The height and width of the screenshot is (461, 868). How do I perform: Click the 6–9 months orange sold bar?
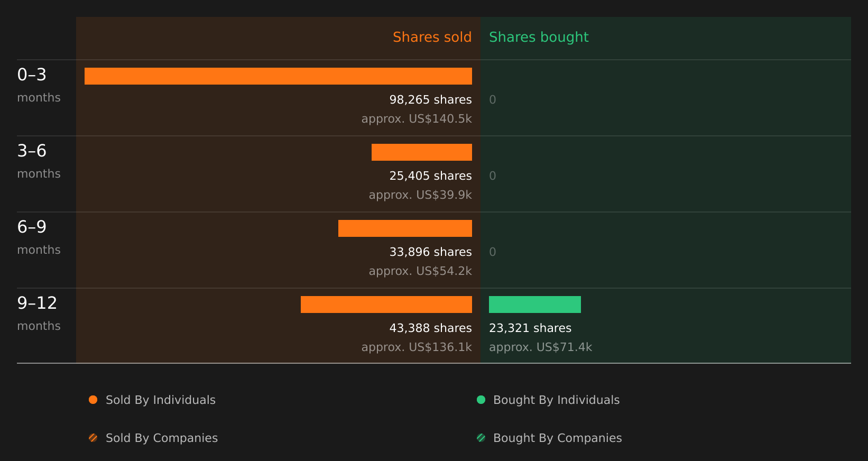(405, 228)
